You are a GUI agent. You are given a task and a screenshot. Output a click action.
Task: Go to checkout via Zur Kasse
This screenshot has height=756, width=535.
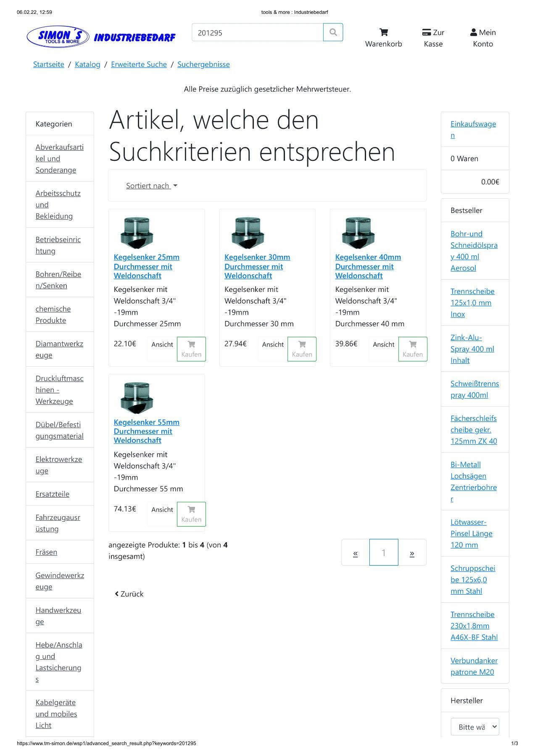pyautogui.click(x=433, y=37)
